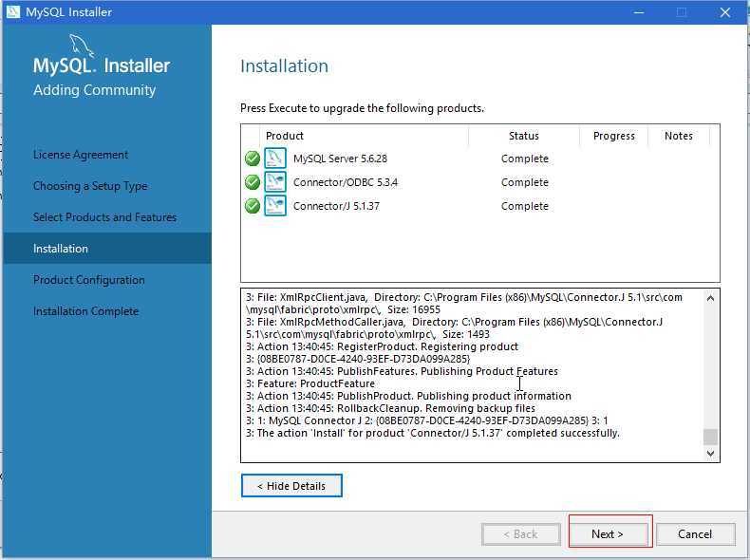Click green check icon for MySQL Server 5.6.28
Image resolution: width=750 pixels, height=560 pixels.
pyautogui.click(x=253, y=159)
